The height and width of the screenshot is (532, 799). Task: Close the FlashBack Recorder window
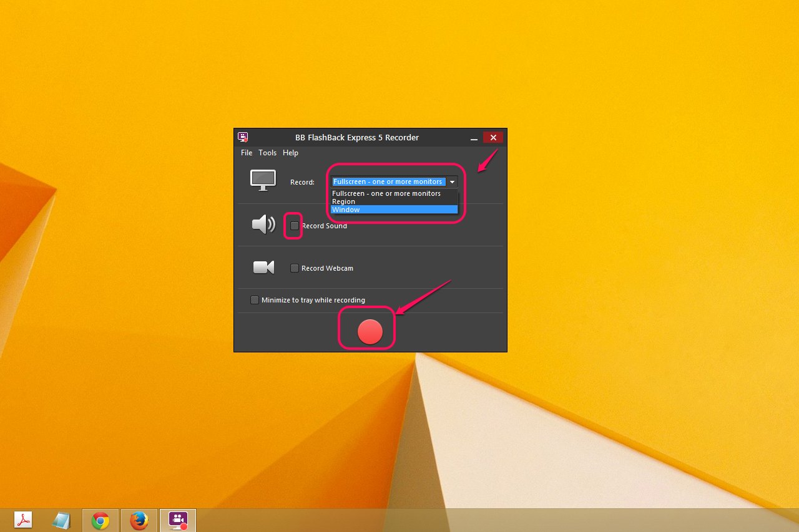pyautogui.click(x=493, y=137)
